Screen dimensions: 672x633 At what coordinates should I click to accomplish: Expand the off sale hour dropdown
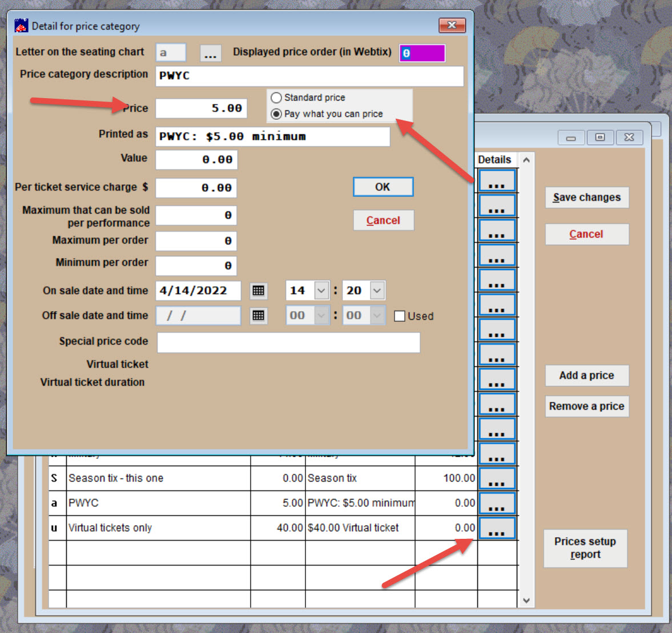[x=321, y=316]
